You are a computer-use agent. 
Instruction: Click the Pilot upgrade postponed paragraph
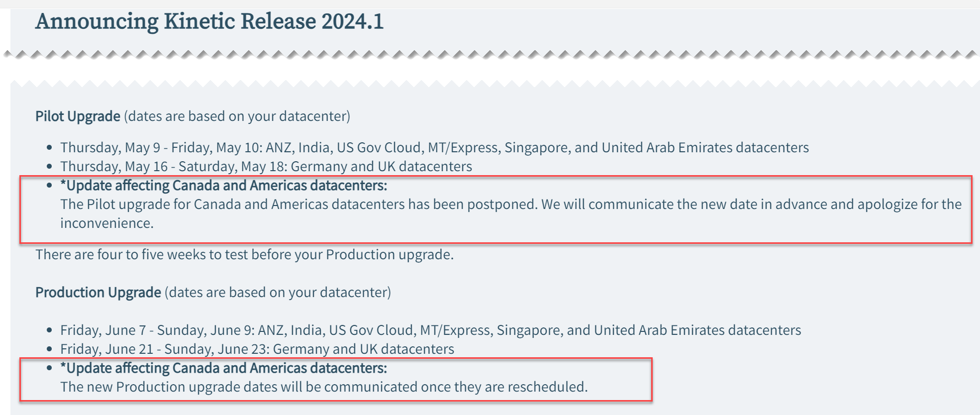(x=511, y=214)
